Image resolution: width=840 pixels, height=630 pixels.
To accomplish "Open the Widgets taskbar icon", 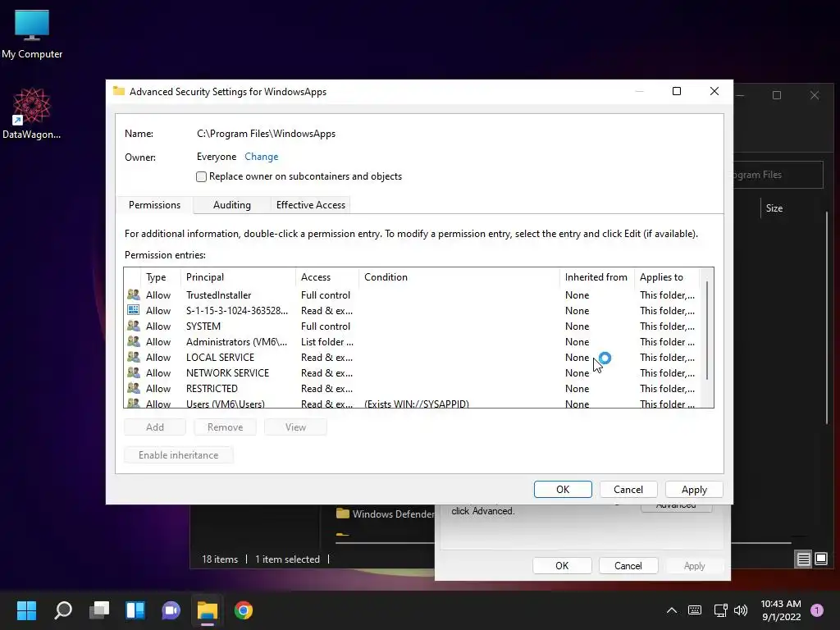I will tap(135, 610).
